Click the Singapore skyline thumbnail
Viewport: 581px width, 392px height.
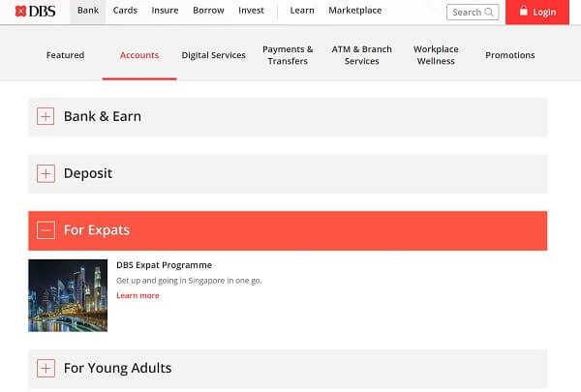tap(68, 295)
